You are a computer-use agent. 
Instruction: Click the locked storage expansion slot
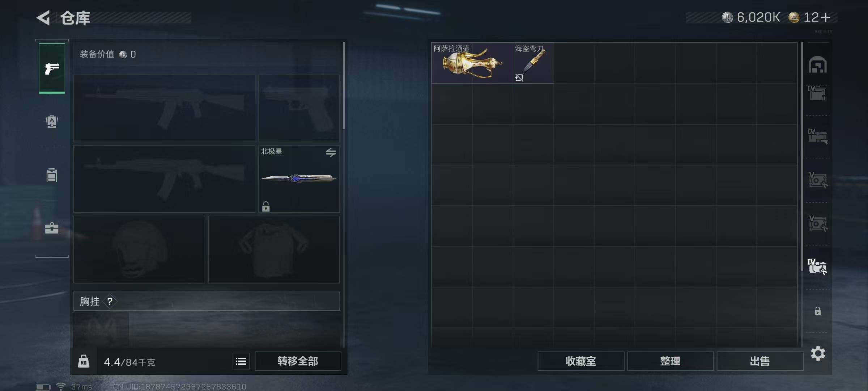(x=818, y=311)
